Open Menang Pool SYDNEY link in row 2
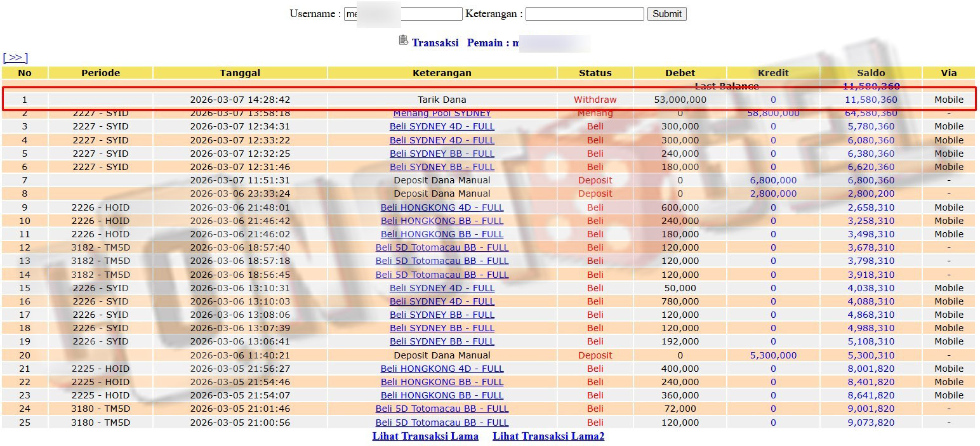Screen dimensions: 980x446 coord(442,114)
